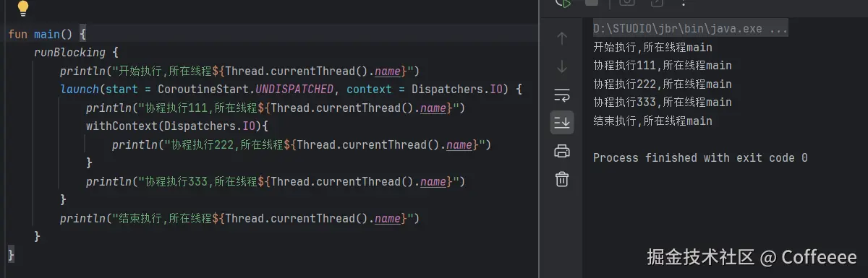This screenshot has height=278, width=868.
Task: Click the up arrow in console sidebar
Action: (x=562, y=38)
